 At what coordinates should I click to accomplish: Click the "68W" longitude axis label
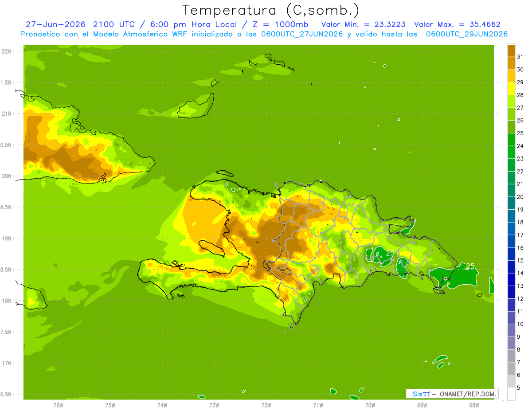pos(474,405)
